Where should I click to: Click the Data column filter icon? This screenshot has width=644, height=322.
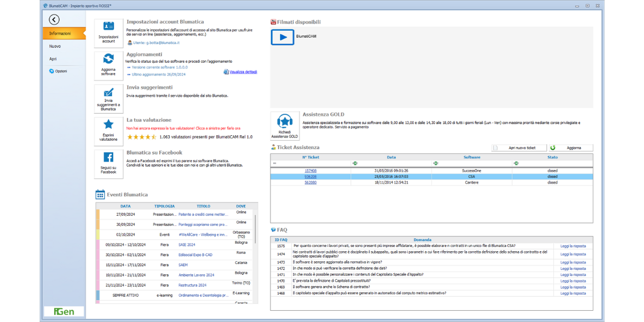point(355,163)
